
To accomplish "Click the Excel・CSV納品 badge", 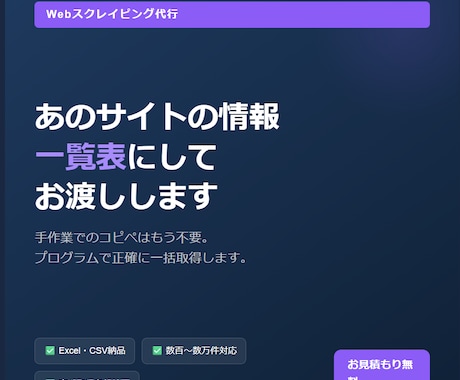I will [x=85, y=351].
